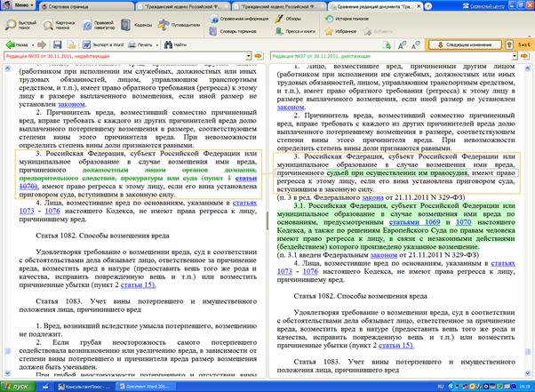Switch to Документ Word taskbar item
This screenshot has height=392, width=535.
click(x=146, y=387)
